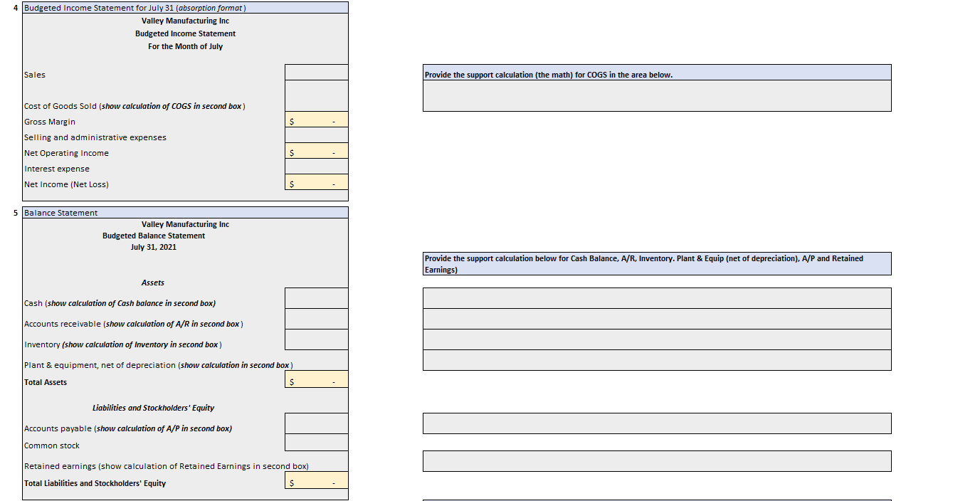Select the Cash amount cell
The image size is (980, 501).
click(316, 297)
